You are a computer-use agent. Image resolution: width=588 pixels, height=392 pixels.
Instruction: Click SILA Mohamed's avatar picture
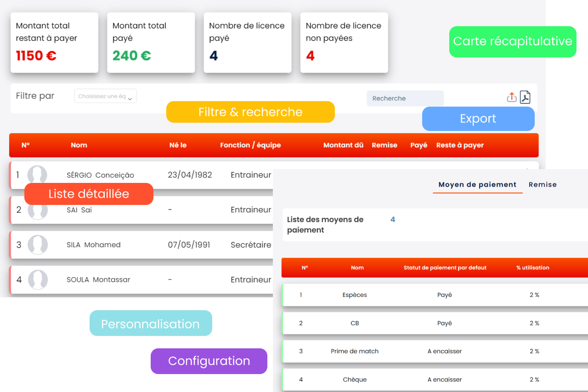(38, 245)
